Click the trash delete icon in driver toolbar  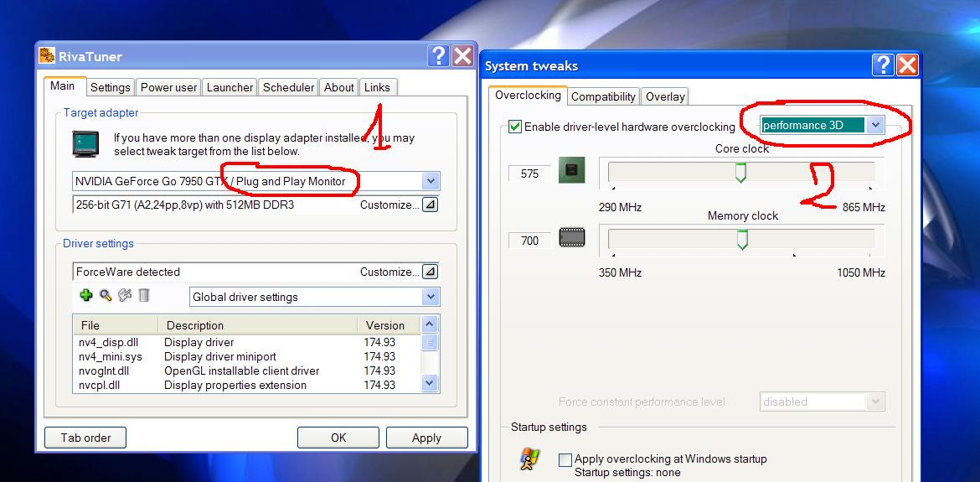click(x=144, y=295)
